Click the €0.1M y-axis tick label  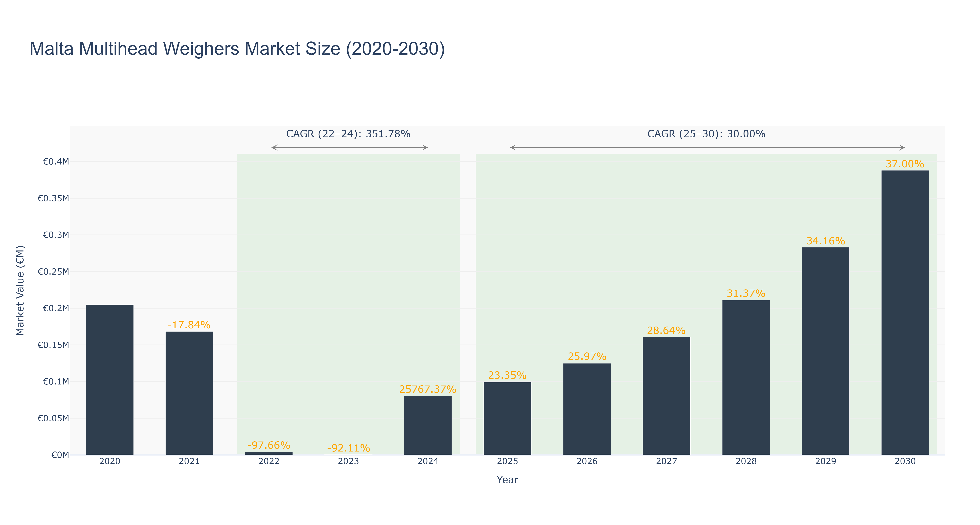(x=56, y=381)
